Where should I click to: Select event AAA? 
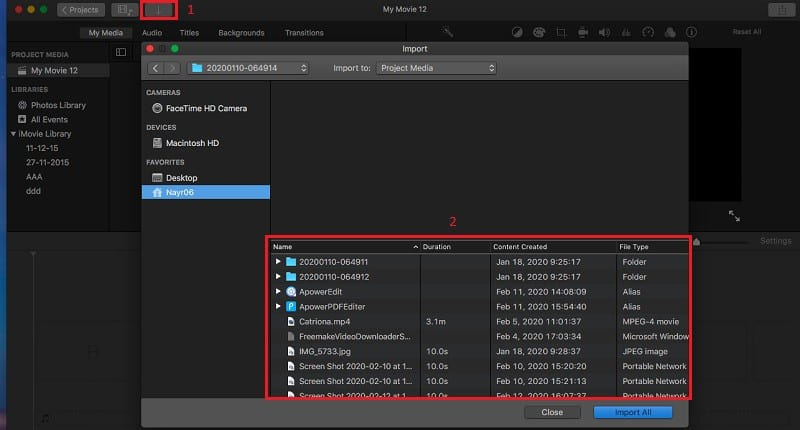(x=34, y=176)
